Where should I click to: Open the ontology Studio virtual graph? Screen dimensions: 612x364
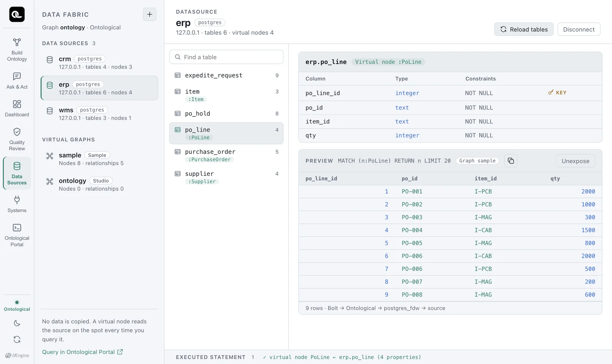click(99, 185)
